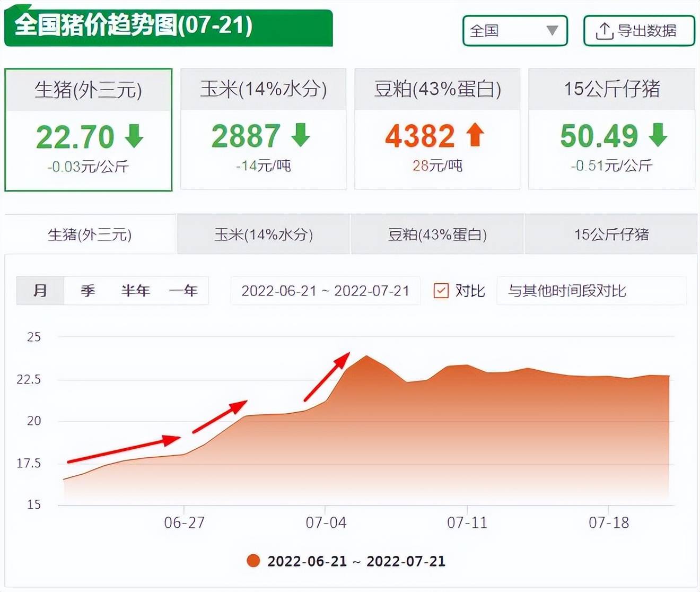Toggle the 一年 time range option
This screenshot has width=700, height=592.
tap(183, 291)
